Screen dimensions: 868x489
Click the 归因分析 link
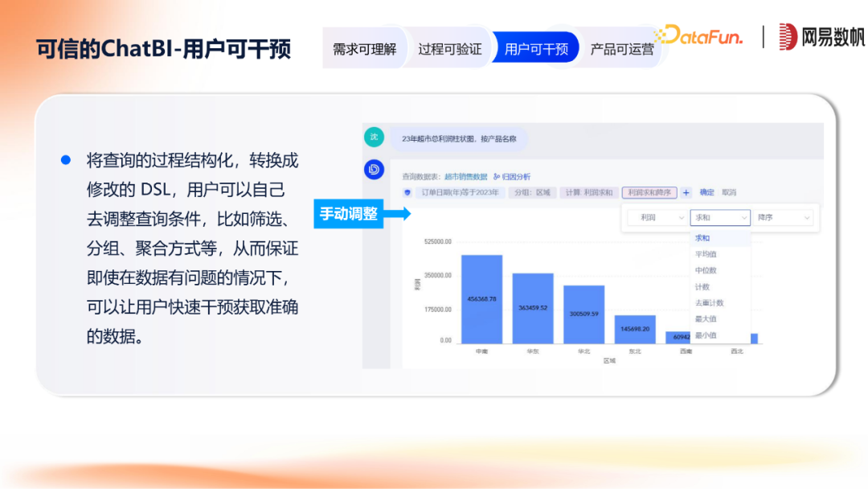tap(512, 177)
